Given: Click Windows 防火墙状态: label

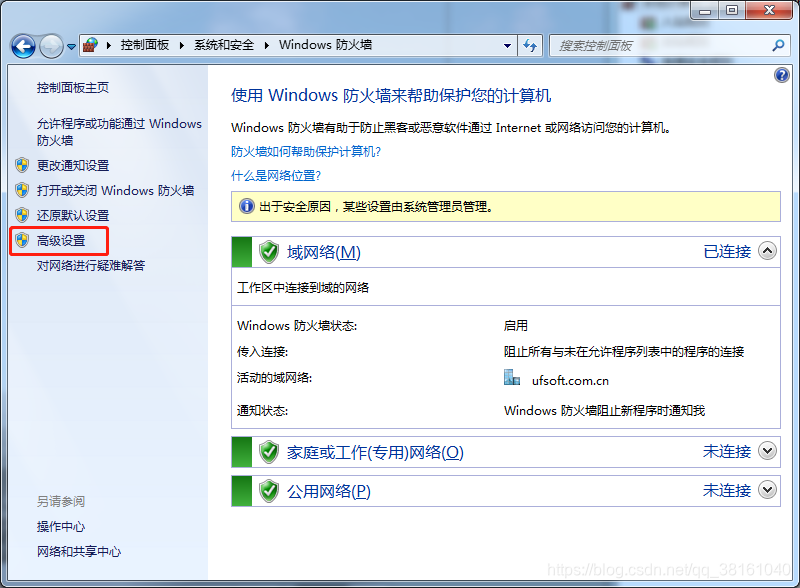Looking at the screenshot, I should 297,326.
